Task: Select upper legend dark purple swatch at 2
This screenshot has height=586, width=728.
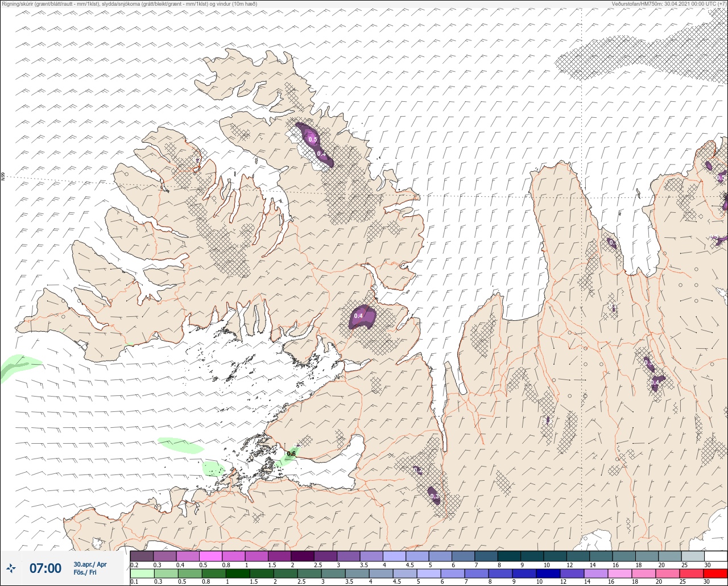Action: click(x=303, y=556)
